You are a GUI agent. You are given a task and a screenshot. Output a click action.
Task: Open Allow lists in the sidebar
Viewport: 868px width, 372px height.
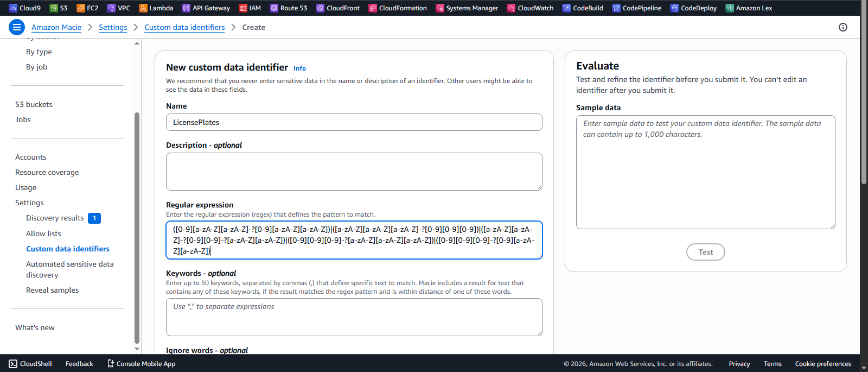tap(43, 234)
